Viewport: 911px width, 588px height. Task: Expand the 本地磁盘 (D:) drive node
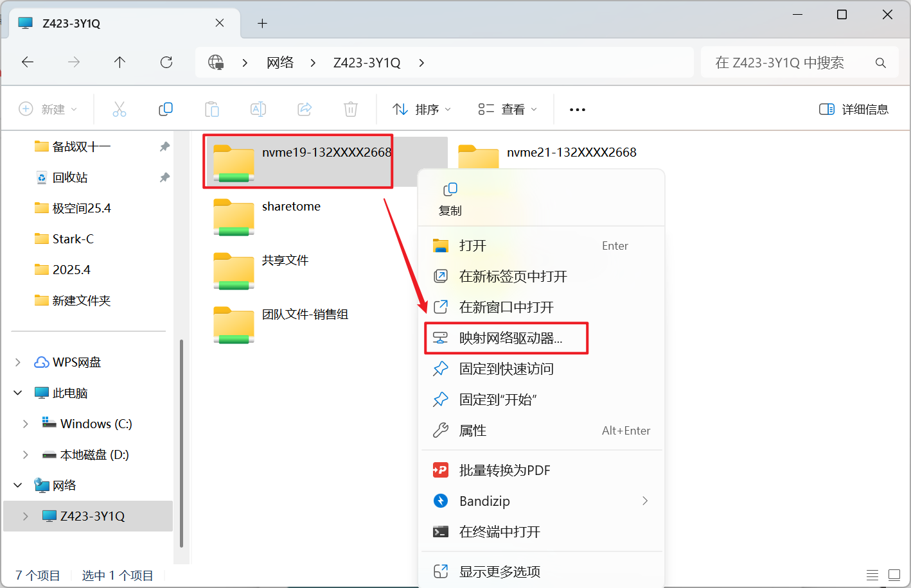(26, 454)
